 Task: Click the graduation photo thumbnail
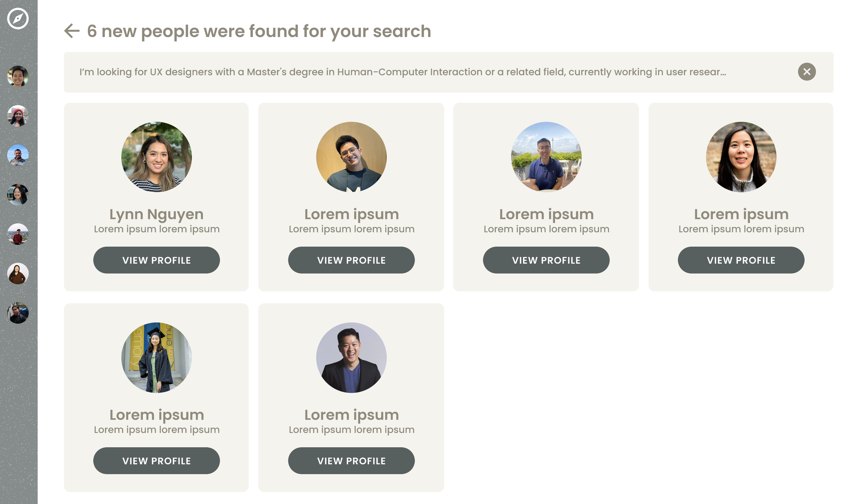(156, 358)
